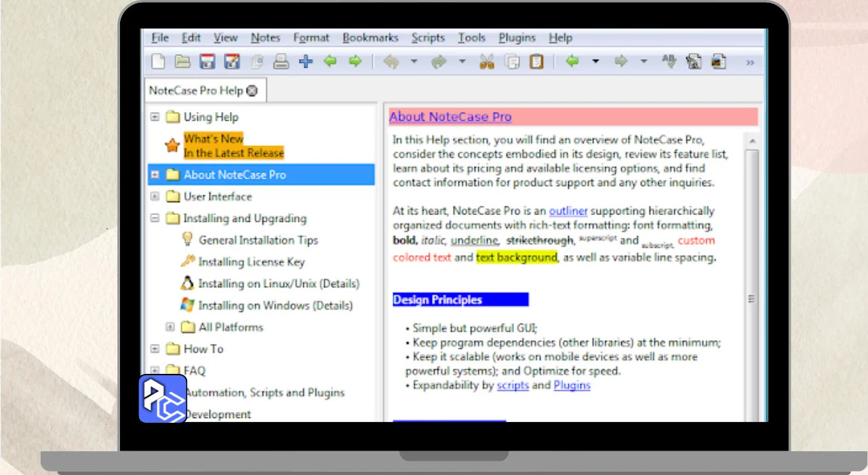Select the Installing on Windows (Details) note

pos(275,305)
